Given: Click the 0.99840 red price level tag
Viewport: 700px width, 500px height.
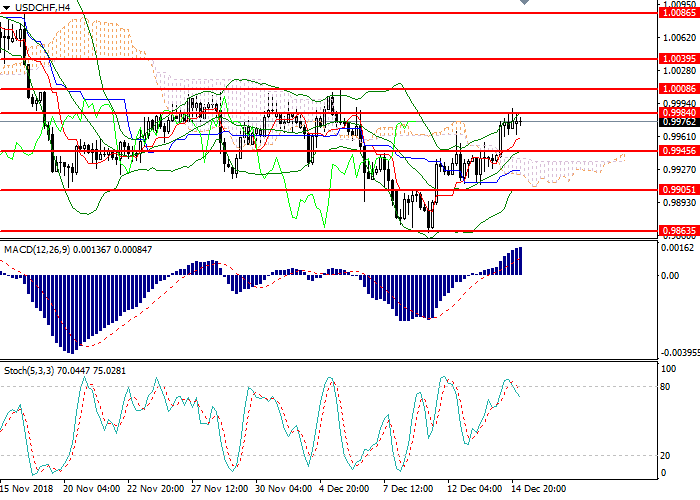Looking at the screenshot, I should pyautogui.click(x=679, y=113).
